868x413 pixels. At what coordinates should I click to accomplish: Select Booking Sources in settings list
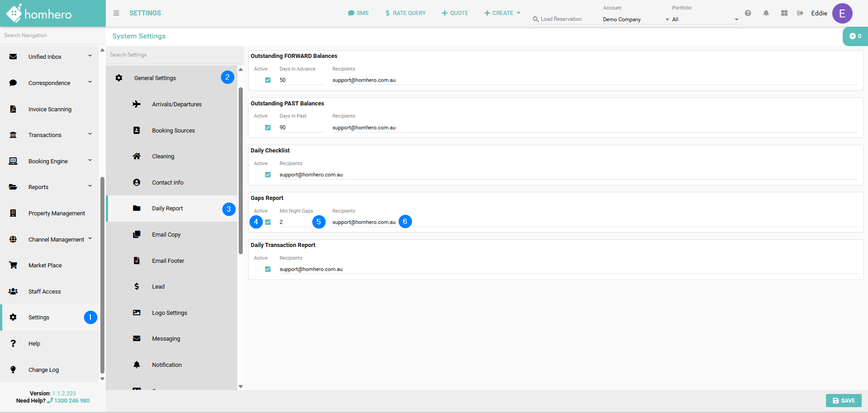[x=173, y=131]
